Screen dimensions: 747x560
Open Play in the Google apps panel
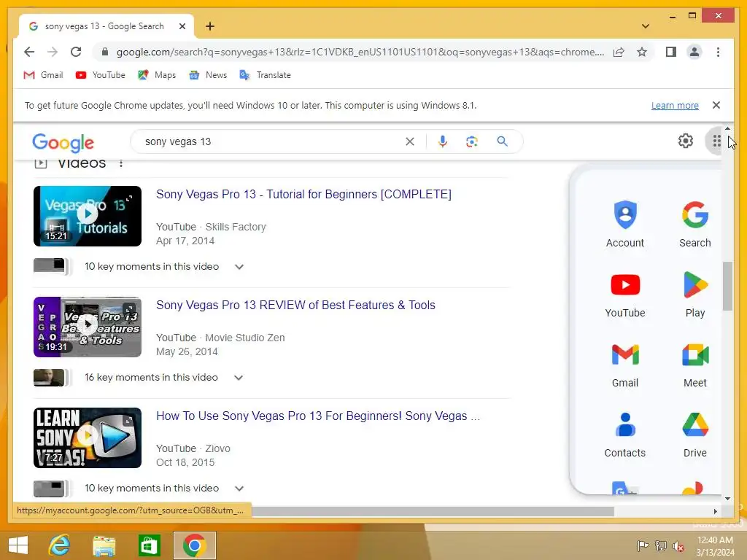[x=695, y=295]
